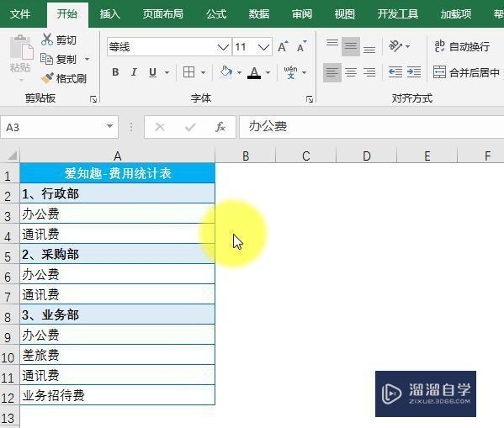Apply the font color red A swatch
Viewport: 504px width, 428px height.
254,72
